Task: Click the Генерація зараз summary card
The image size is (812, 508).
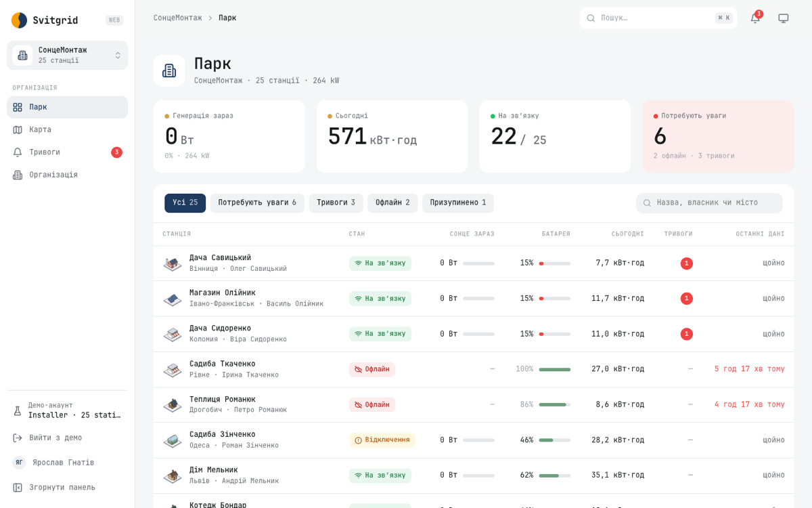Action: click(x=229, y=136)
